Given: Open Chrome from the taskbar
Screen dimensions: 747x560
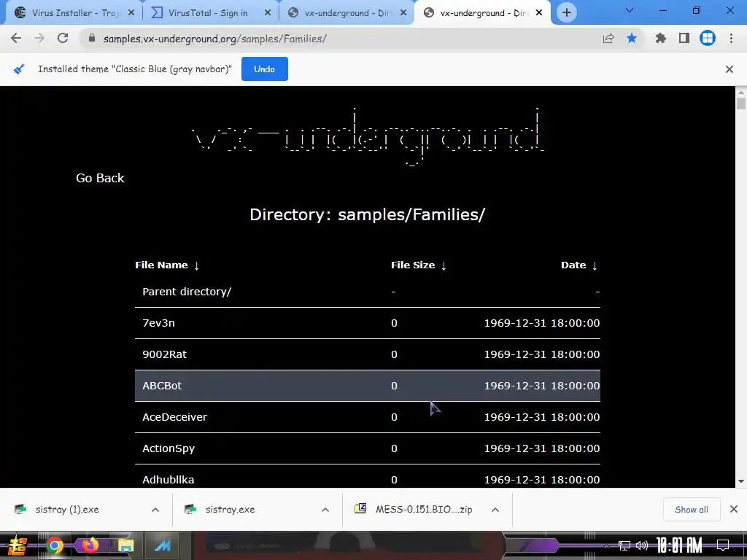Looking at the screenshot, I should 54,545.
